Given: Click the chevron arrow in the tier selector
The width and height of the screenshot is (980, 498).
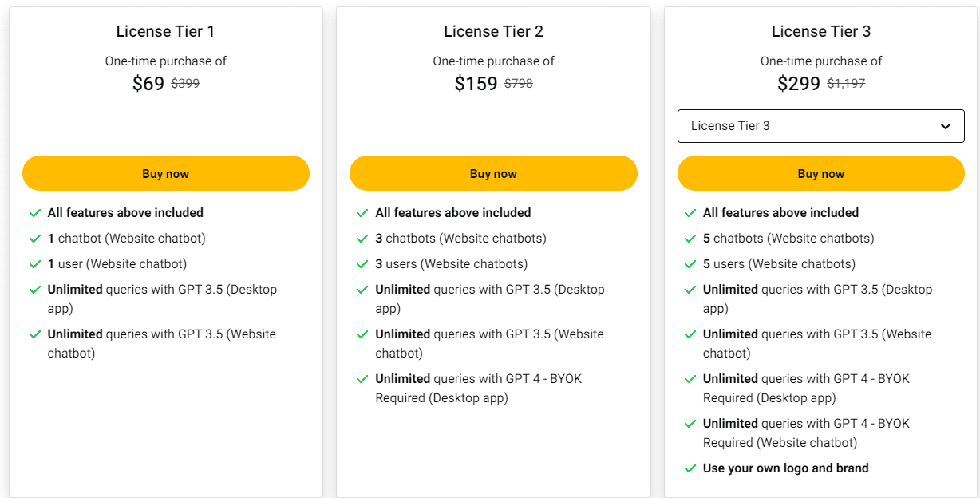Looking at the screenshot, I should coord(946,126).
